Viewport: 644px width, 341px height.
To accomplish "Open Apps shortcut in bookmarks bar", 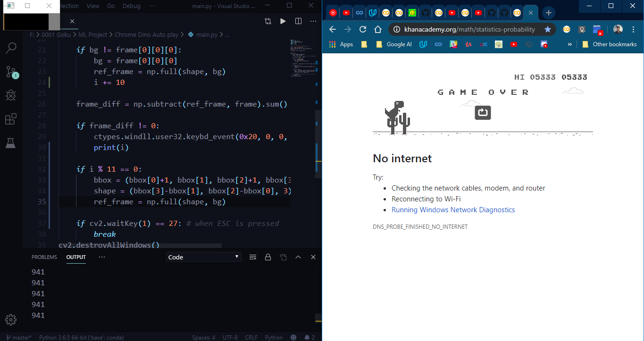I will pyautogui.click(x=341, y=44).
